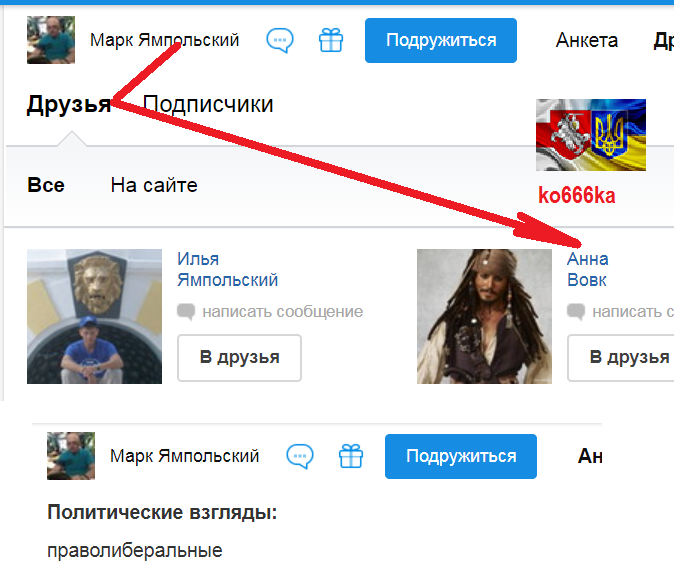Select the 'Друзья' tab
The image size is (674, 584).
point(68,104)
